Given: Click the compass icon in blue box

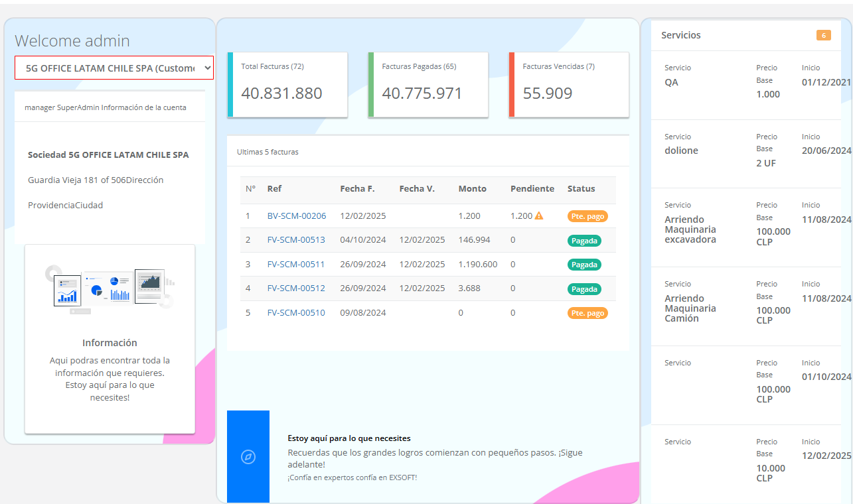Looking at the screenshot, I should 248,457.
